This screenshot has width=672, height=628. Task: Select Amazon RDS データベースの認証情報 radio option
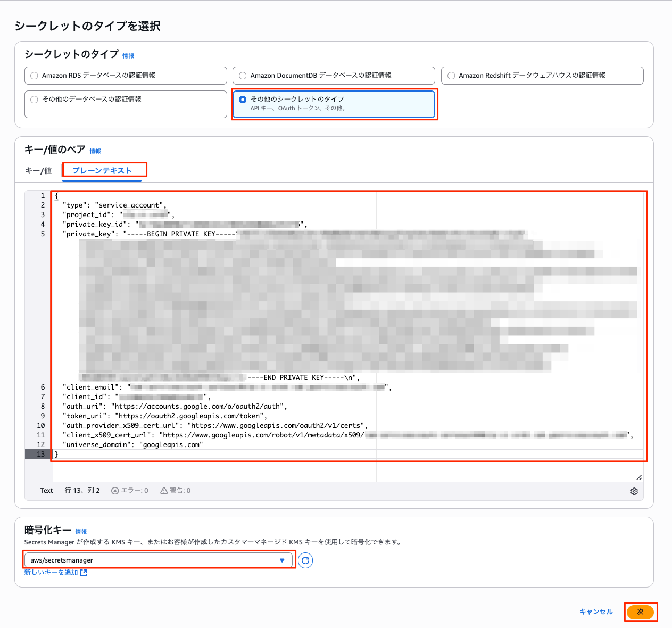click(35, 76)
